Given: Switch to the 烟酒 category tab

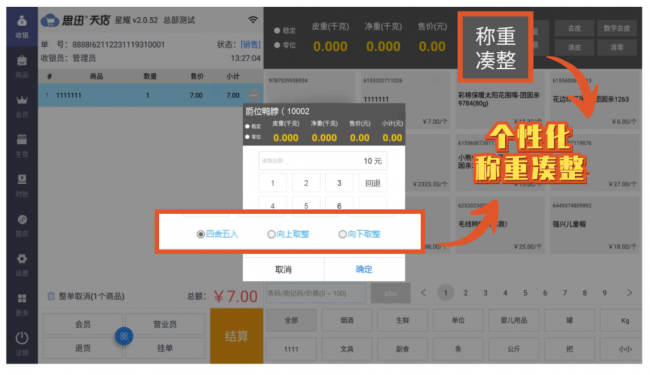Looking at the screenshot, I should (347, 320).
